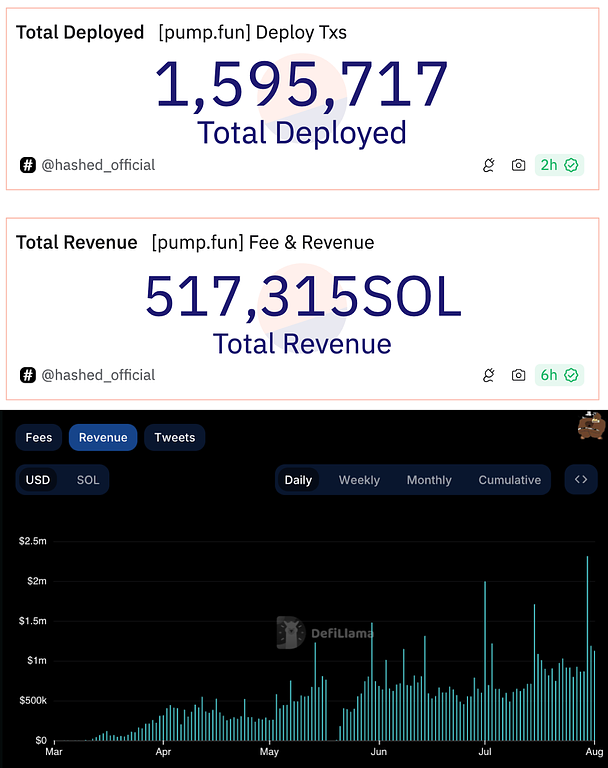Choose the Monthly interval
The width and height of the screenshot is (608, 768).
pyautogui.click(x=429, y=480)
